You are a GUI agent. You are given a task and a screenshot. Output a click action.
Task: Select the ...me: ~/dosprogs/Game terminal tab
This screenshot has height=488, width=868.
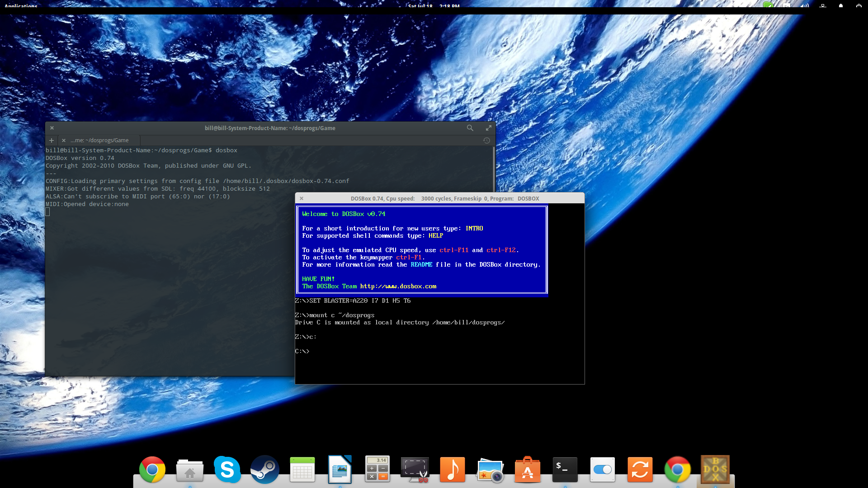click(x=99, y=141)
